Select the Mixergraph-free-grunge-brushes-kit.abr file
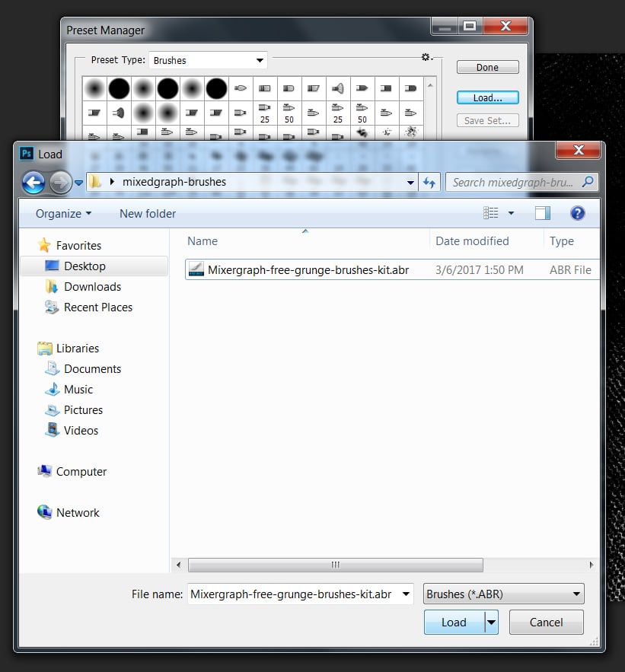 tap(308, 270)
